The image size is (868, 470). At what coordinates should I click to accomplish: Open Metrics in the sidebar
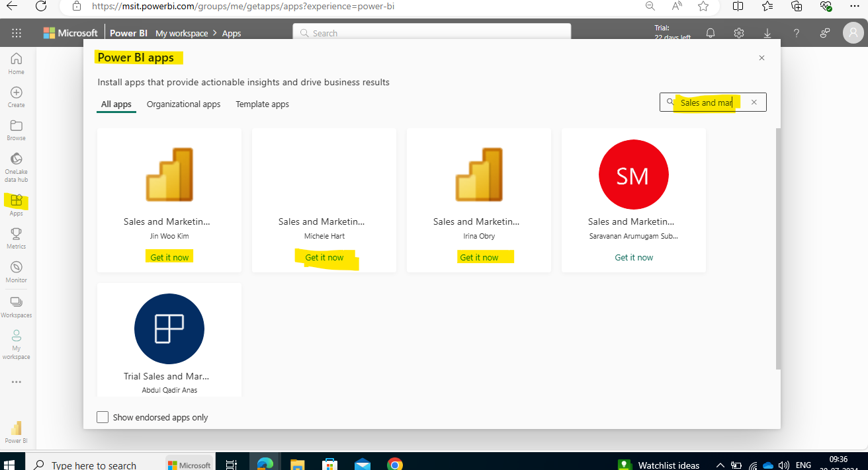click(x=16, y=238)
